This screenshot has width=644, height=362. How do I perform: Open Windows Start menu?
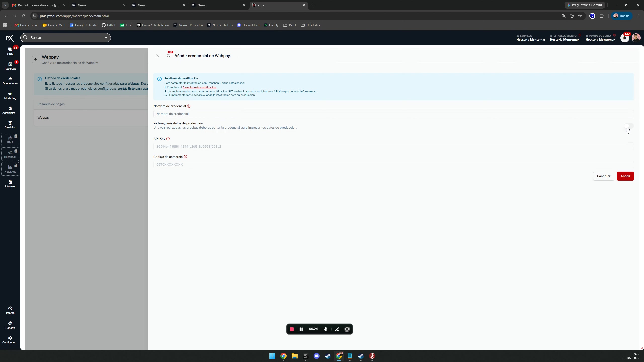[x=272, y=356]
